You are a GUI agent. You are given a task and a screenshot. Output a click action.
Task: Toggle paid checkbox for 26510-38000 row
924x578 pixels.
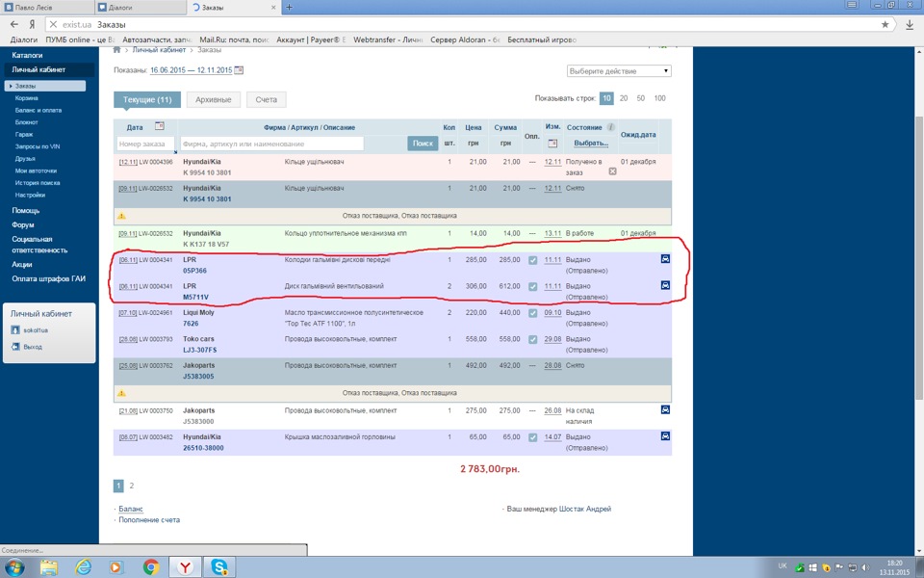[532, 437]
